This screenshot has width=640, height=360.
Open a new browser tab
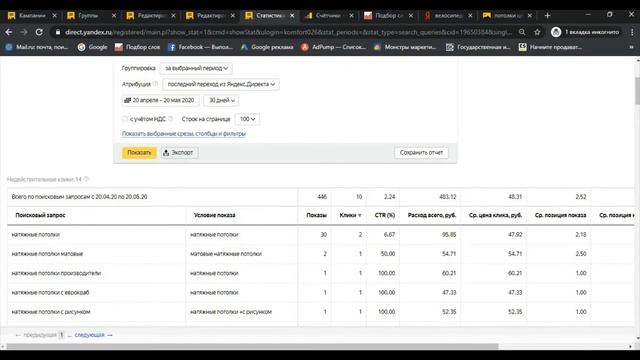click(547, 16)
